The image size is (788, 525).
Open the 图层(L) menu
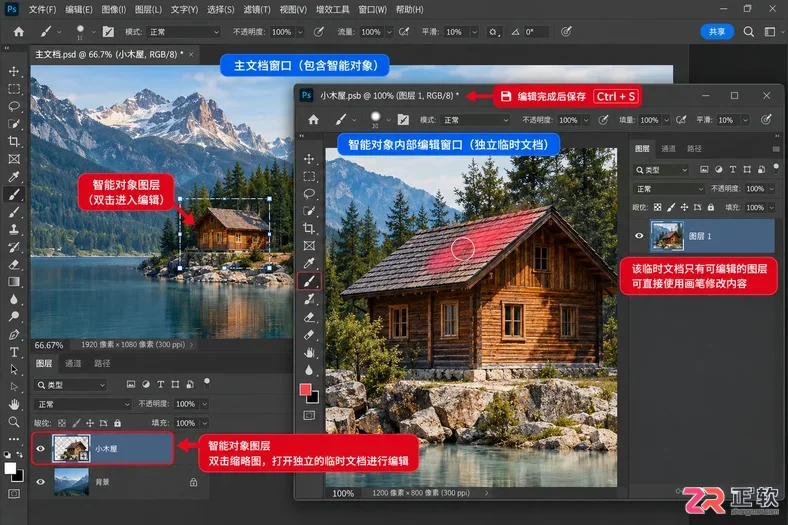coord(148,10)
